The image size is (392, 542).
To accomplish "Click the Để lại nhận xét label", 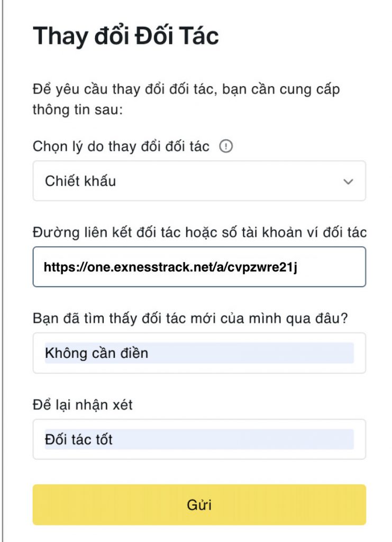I will coord(83,405).
